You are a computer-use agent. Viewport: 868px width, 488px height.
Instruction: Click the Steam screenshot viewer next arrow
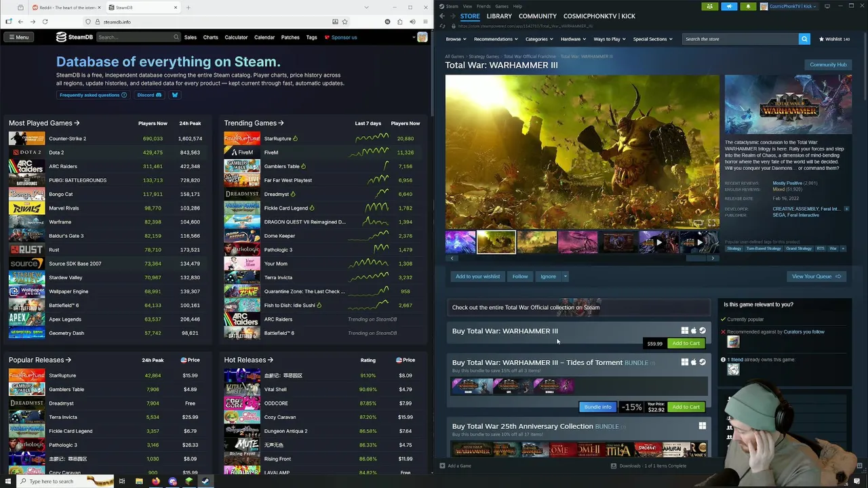tap(712, 258)
